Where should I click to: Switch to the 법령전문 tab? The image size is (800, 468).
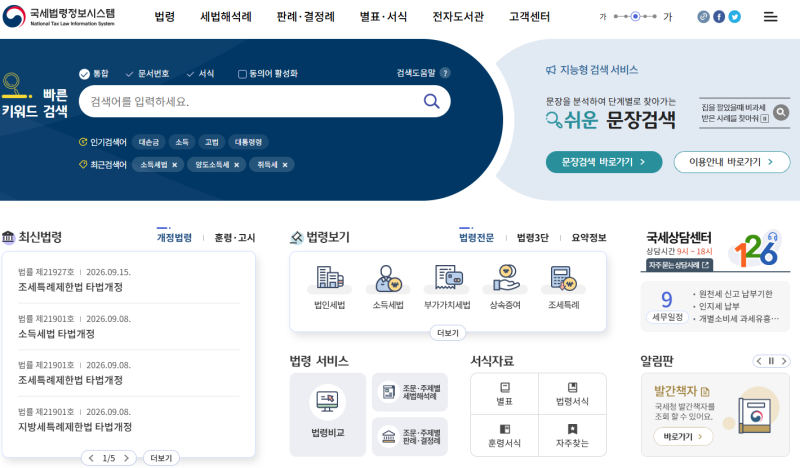(x=477, y=237)
